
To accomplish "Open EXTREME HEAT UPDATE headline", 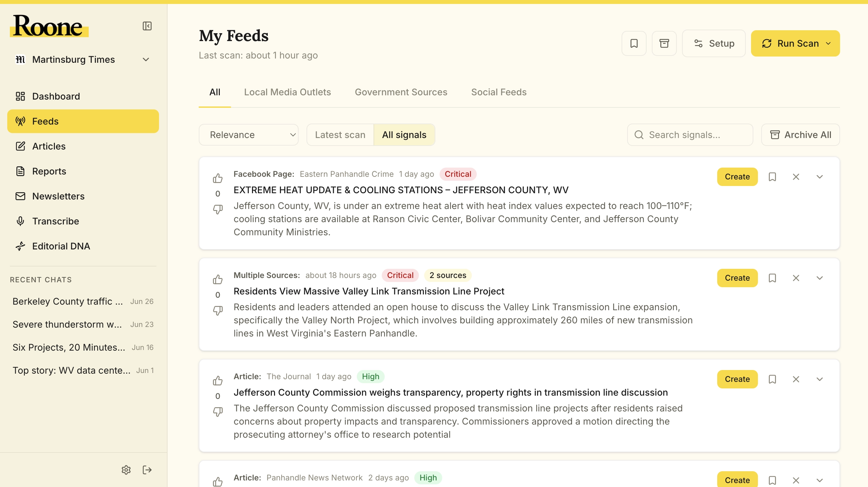I will click(400, 190).
